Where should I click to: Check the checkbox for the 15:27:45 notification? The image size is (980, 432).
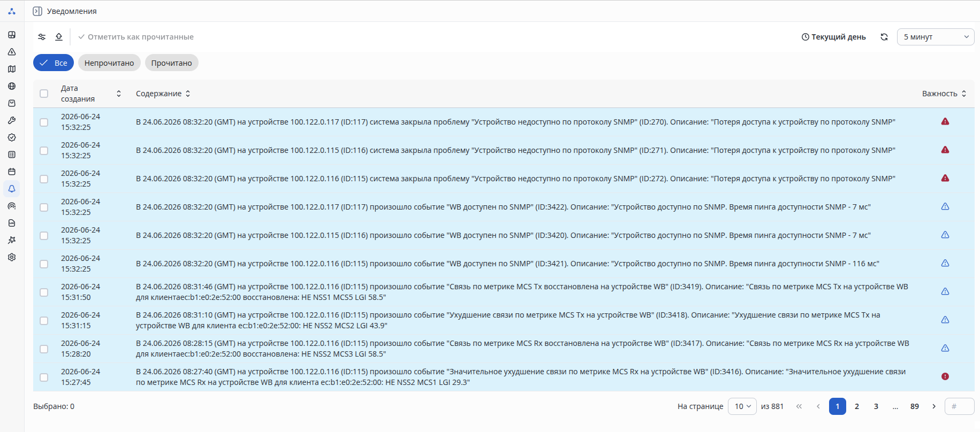tap(44, 377)
